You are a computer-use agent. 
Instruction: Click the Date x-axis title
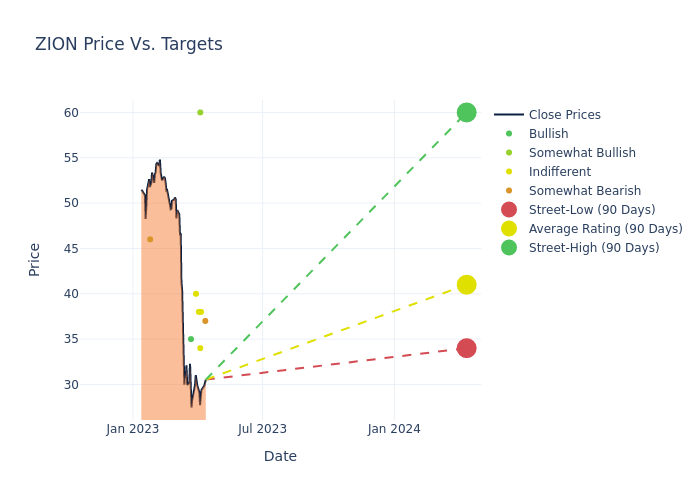coord(280,456)
